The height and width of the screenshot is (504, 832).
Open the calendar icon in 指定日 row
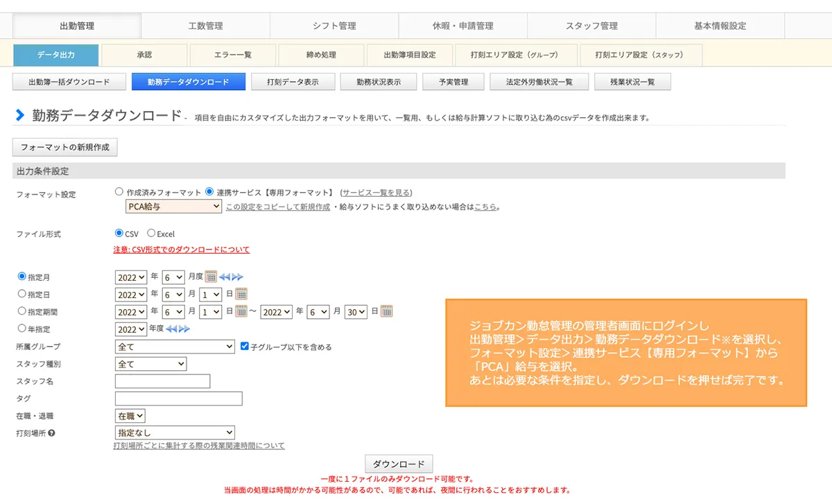(x=241, y=294)
